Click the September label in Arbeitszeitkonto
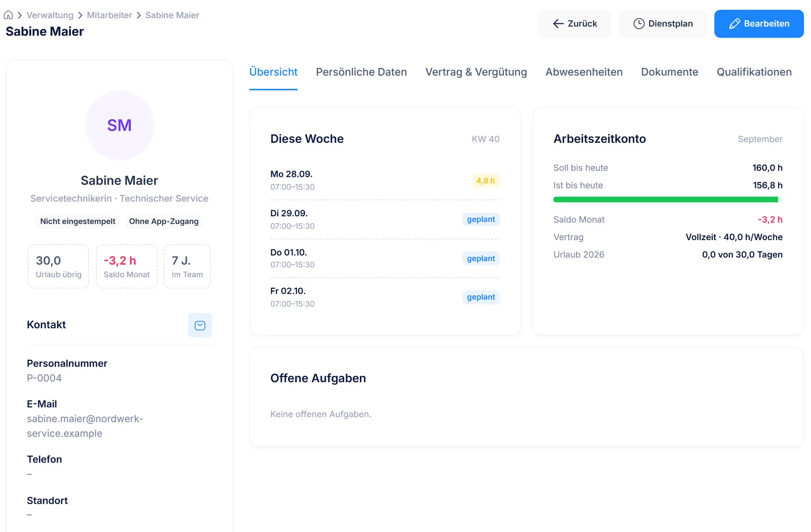The width and height of the screenshot is (811, 532). (760, 139)
